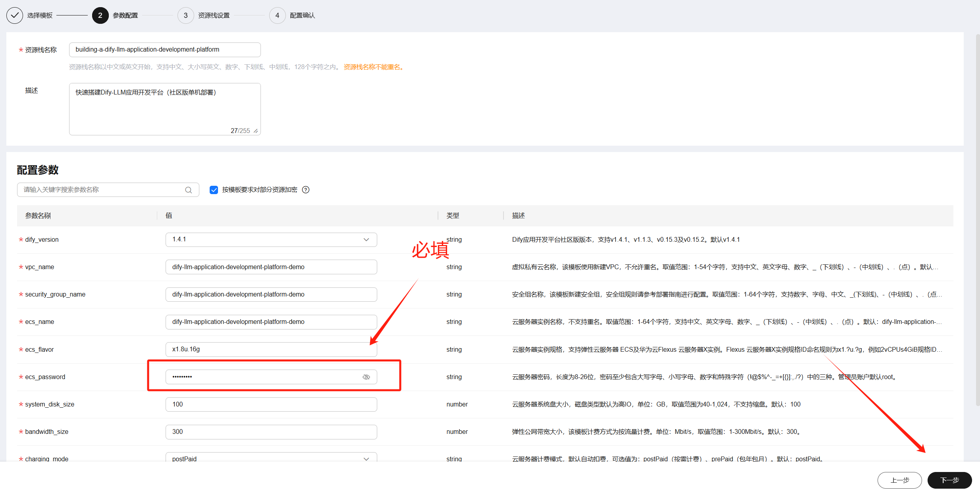Click the ecs_flavor value input

(x=271, y=349)
